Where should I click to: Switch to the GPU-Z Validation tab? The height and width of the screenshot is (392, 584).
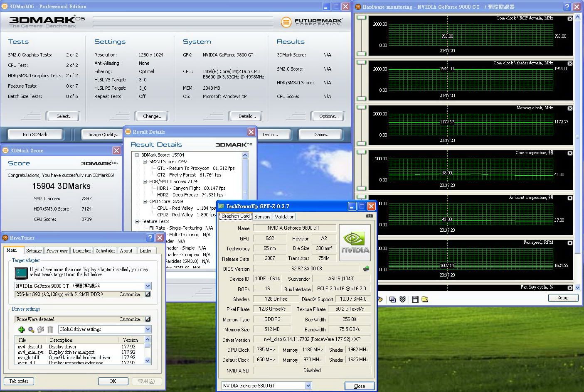click(285, 216)
